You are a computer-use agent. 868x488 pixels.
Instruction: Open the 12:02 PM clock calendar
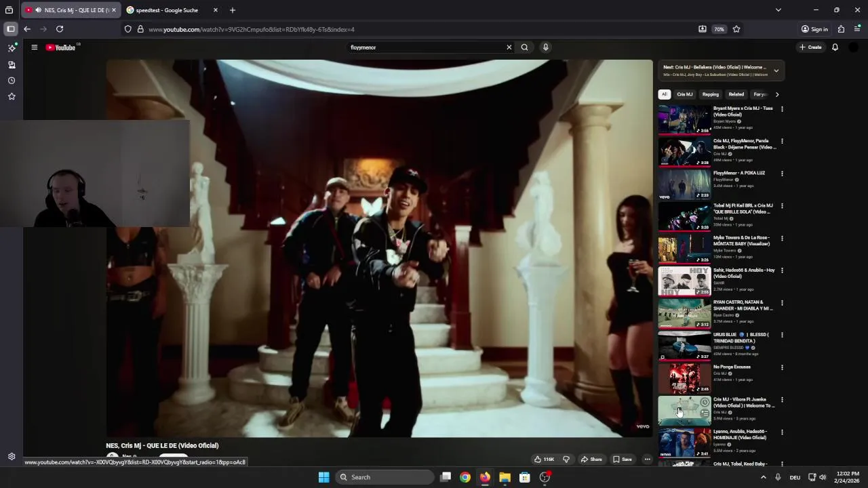pyautogui.click(x=848, y=477)
